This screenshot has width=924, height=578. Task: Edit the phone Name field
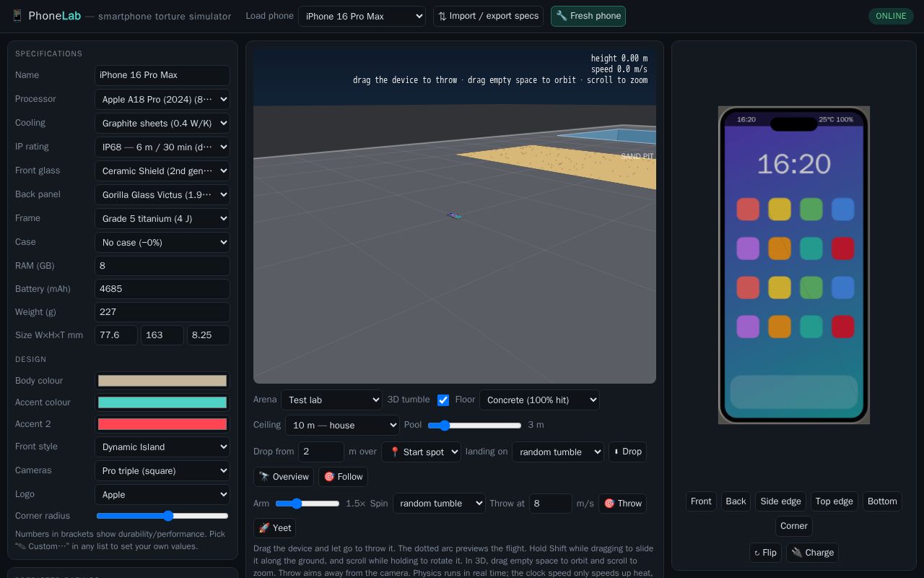click(x=162, y=75)
